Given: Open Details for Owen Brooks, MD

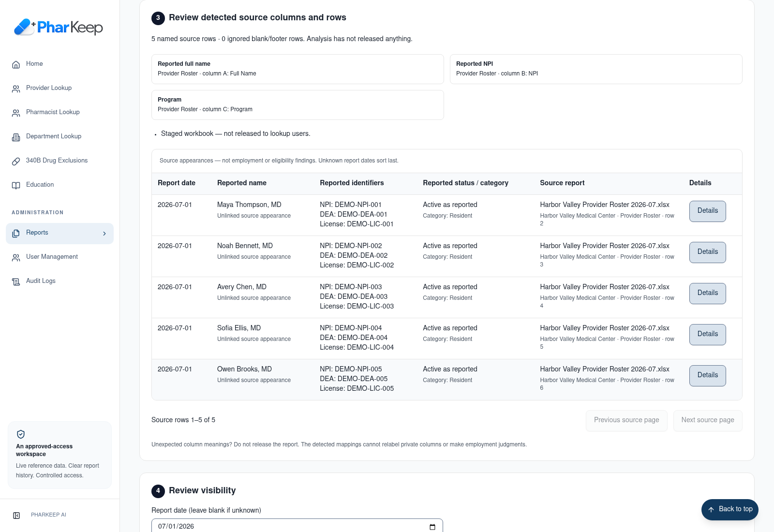Looking at the screenshot, I should coord(707,375).
